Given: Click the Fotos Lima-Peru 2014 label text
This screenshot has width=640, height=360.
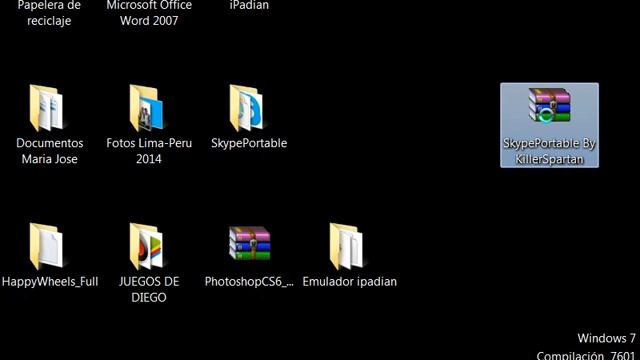Looking at the screenshot, I should tap(149, 151).
